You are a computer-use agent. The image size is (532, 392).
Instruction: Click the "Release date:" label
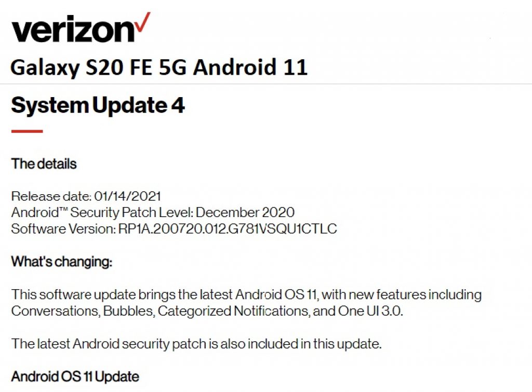tap(51, 196)
